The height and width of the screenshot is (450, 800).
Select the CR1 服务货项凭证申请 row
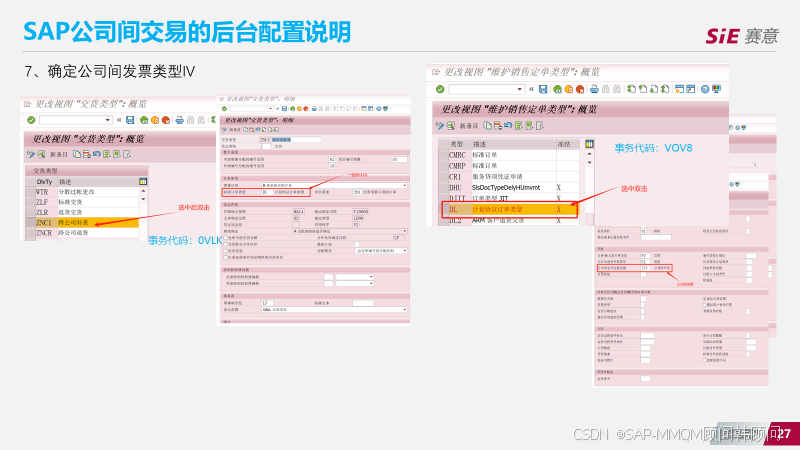pos(509,177)
